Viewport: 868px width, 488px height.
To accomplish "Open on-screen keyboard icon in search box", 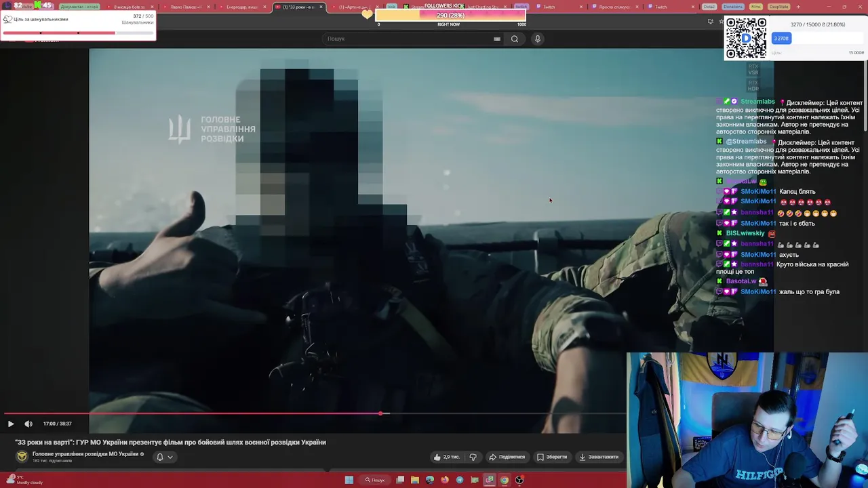I will coord(497,39).
